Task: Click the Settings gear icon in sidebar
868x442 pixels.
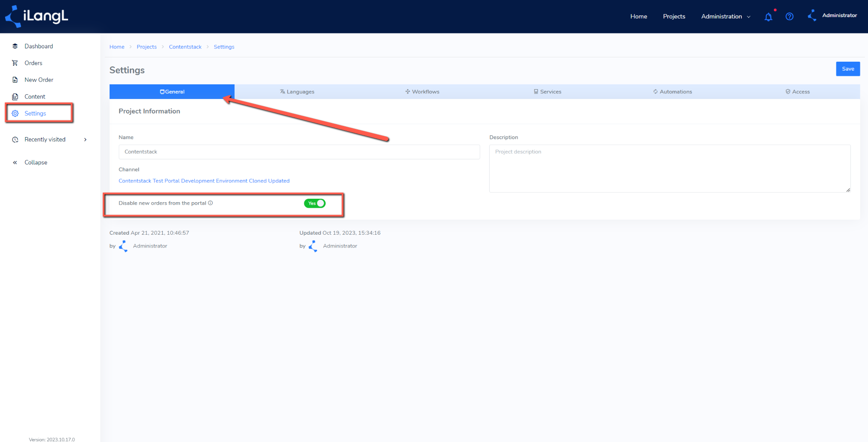Action: pyautogui.click(x=15, y=113)
